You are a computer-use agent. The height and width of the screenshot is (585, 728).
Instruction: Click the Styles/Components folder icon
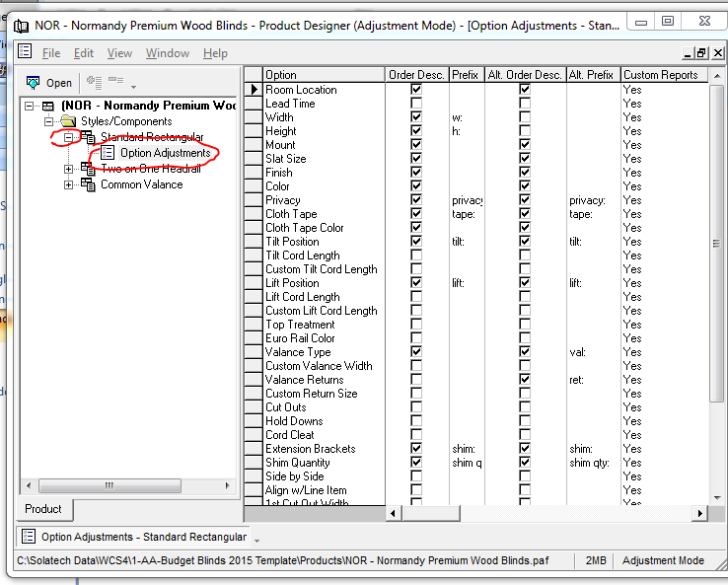tap(69, 121)
